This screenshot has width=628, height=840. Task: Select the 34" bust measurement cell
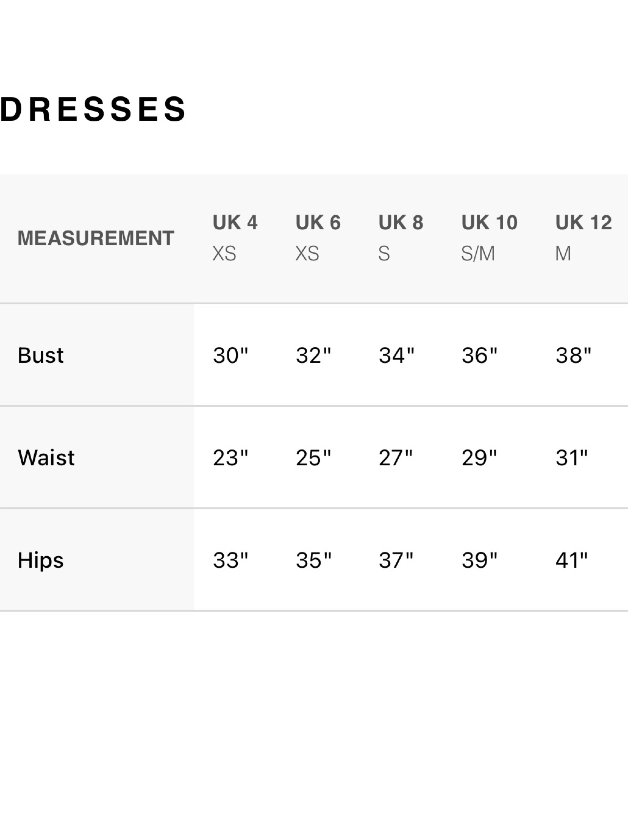click(x=396, y=355)
